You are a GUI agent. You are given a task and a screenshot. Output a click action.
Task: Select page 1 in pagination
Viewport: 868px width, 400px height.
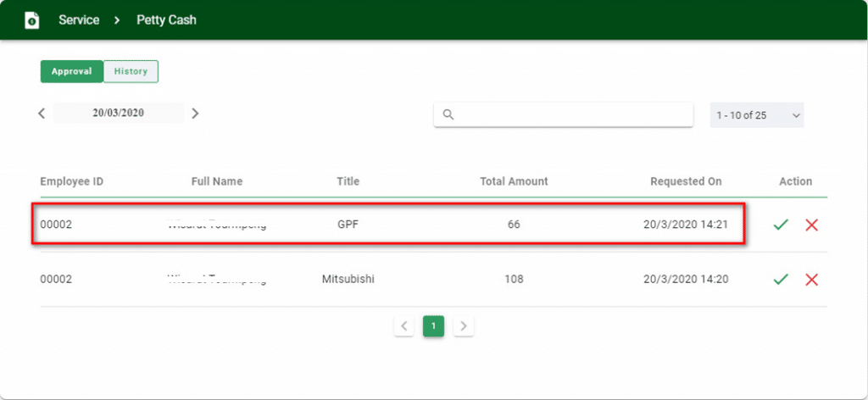pyautogui.click(x=433, y=326)
